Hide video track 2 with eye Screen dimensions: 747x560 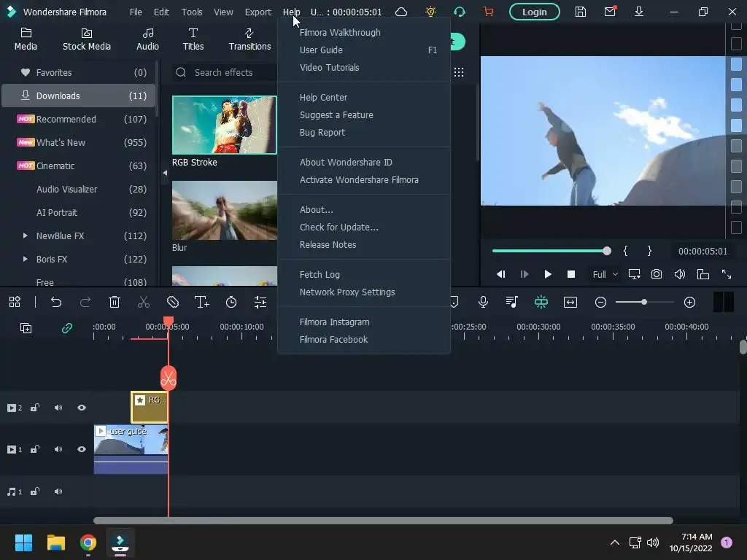tap(82, 408)
